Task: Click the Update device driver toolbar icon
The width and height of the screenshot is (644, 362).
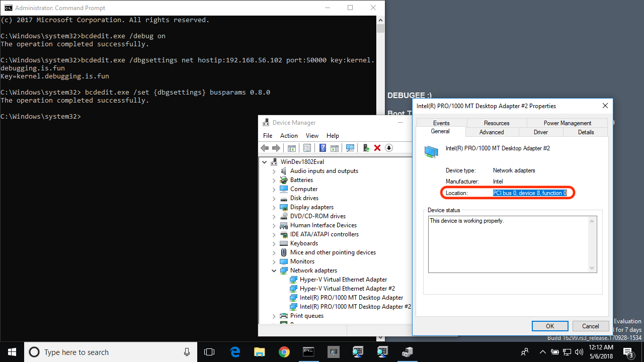Action: point(366,148)
